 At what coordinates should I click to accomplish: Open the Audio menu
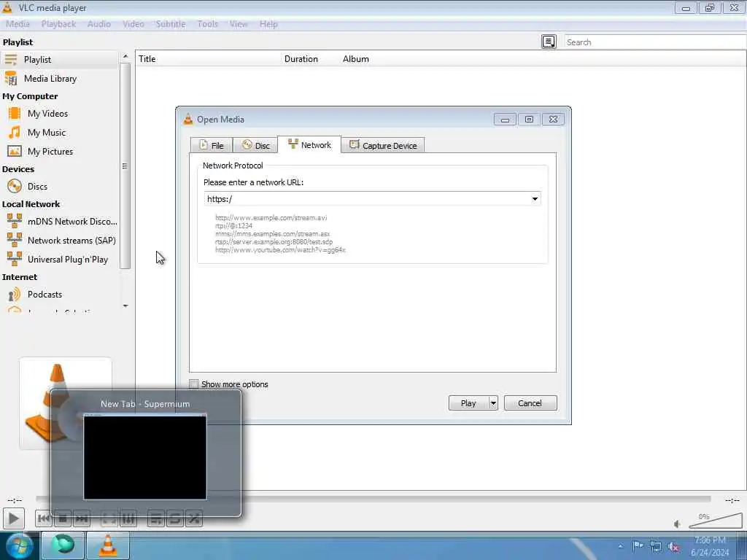click(x=99, y=24)
